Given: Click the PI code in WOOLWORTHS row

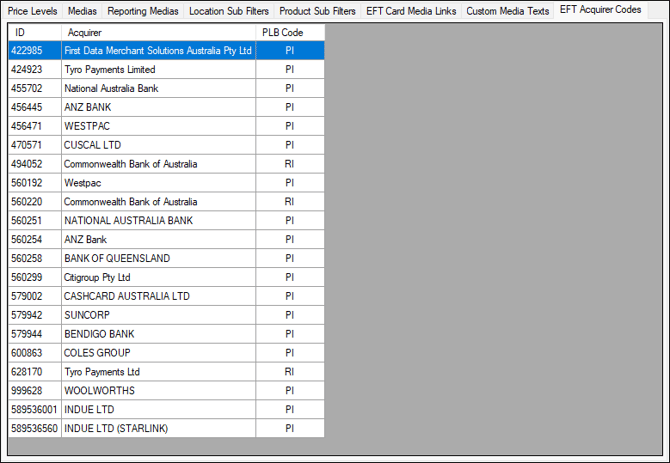Looking at the screenshot, I should [x=290, y=390].
